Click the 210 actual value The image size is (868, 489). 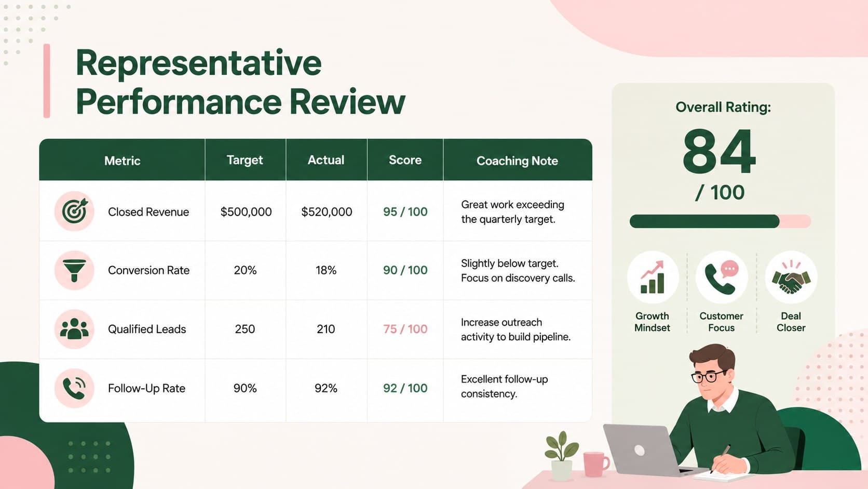(326, 329)
